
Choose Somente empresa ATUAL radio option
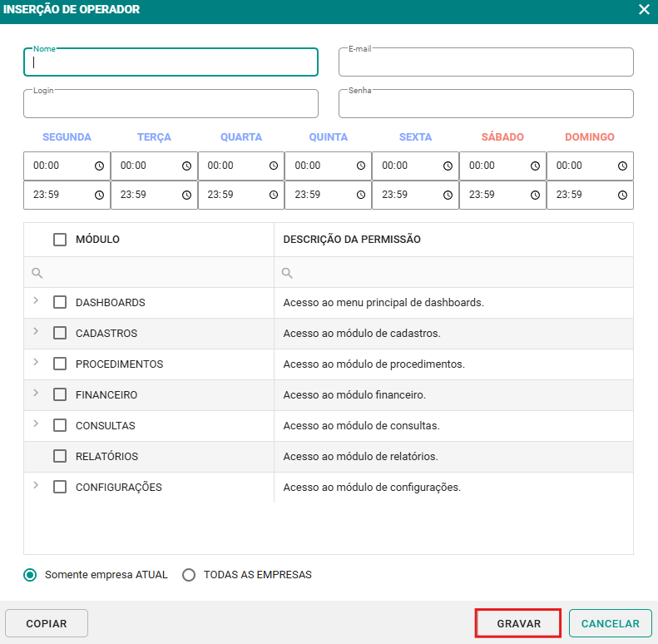tap(31, 575)
